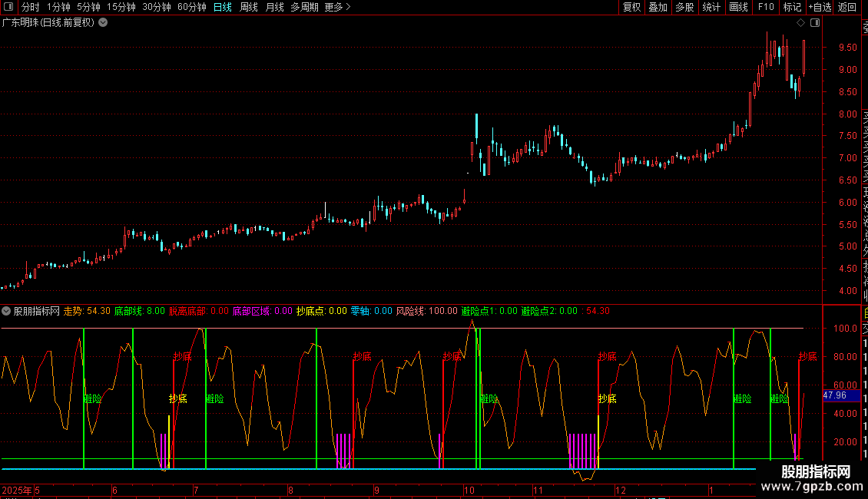Open the F10 company info page
The height and width of the screenshot is (499, 868).
[x=766, y=7]
